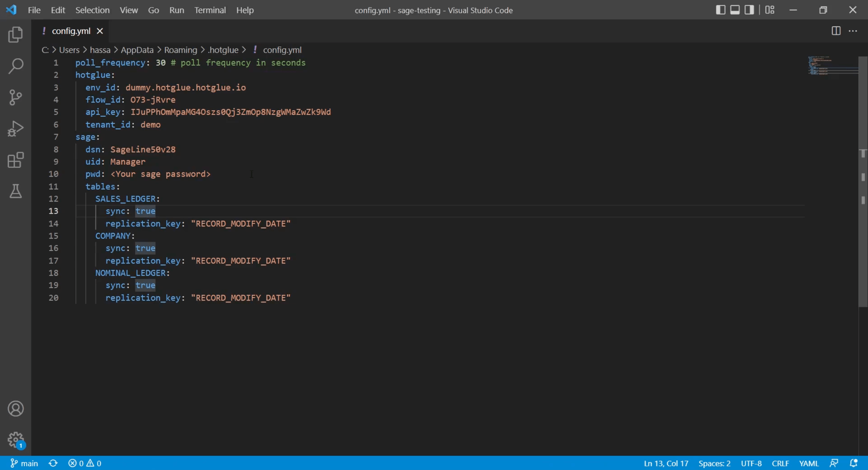Expand the C: breadcrumb segment
The height and width of the screenshot is (470, 868).
coord(45,50)
